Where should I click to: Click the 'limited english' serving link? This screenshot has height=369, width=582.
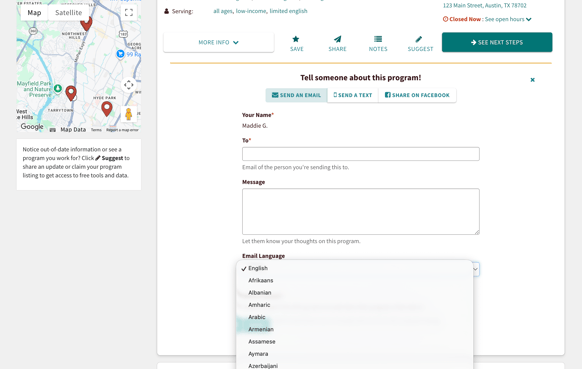coord(288,11)
